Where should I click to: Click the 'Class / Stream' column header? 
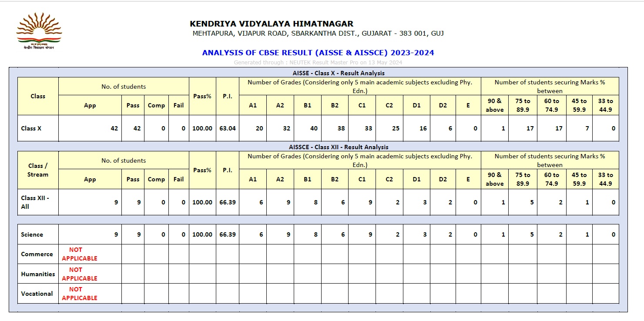tap(38, 170)
